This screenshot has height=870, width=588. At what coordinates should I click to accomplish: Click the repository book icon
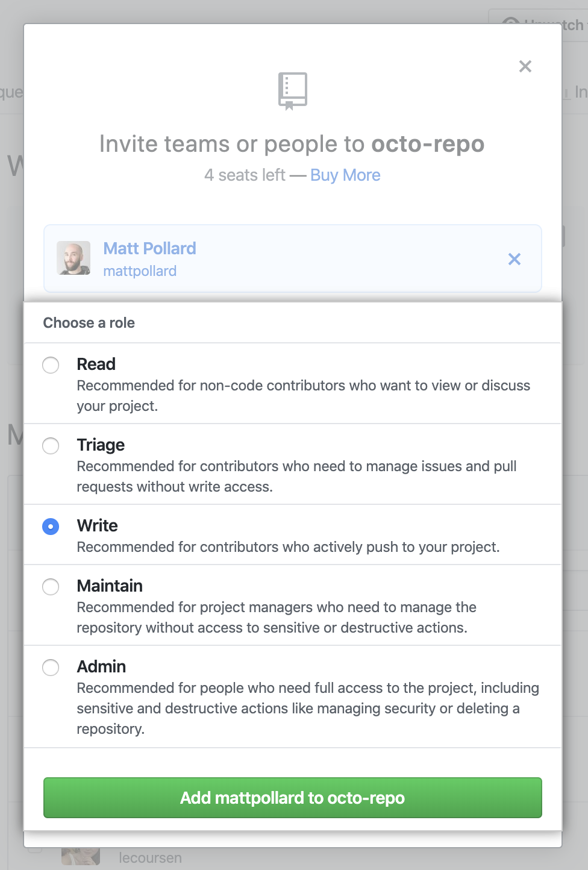[293, 90]
